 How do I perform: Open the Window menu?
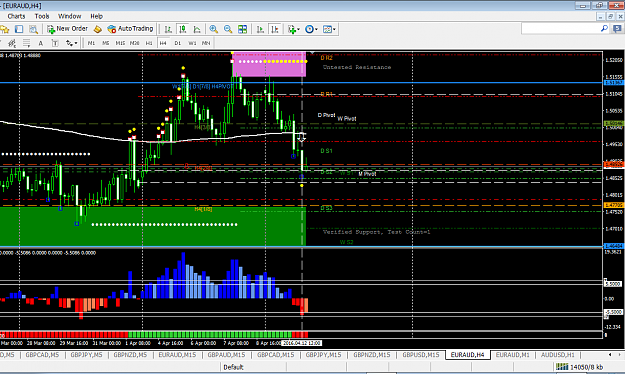(69, 16)
